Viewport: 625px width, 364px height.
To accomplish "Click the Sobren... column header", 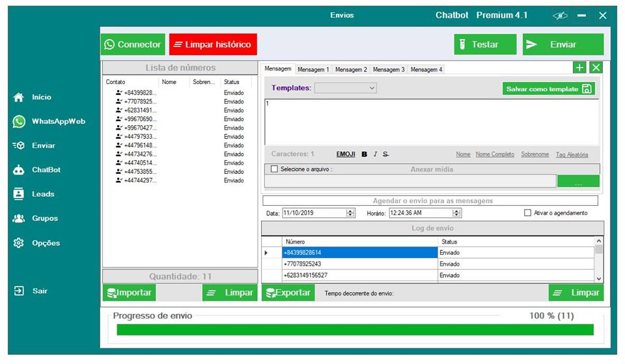I will [x=205, y=82].
